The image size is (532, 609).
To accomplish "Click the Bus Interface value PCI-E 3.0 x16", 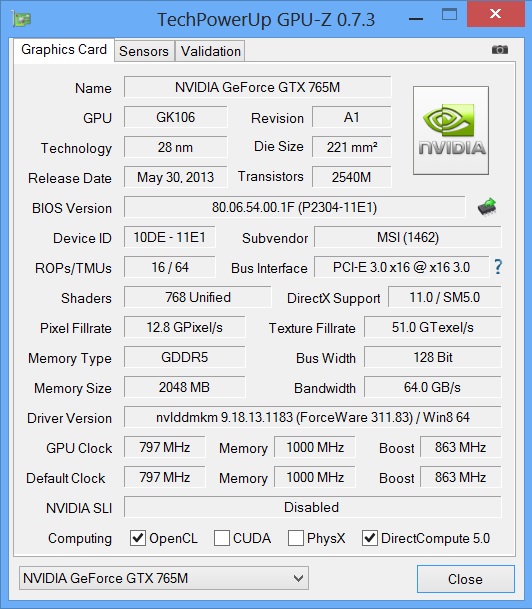I will [x=402, y=267].
